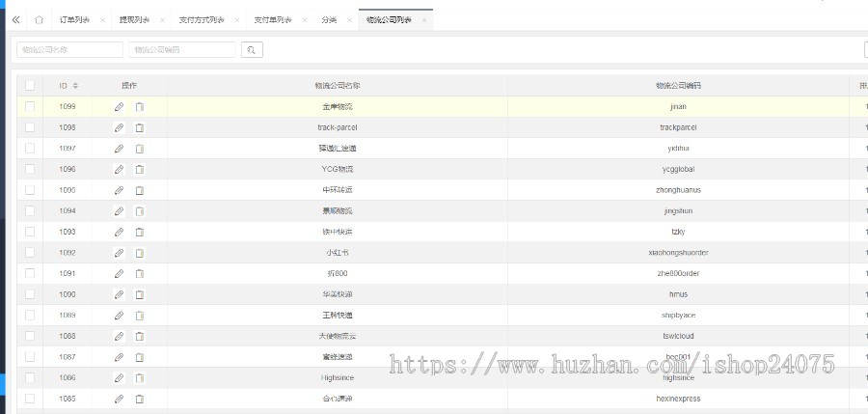
Task: Close the 分类 tab
Action: click(349, 20)
